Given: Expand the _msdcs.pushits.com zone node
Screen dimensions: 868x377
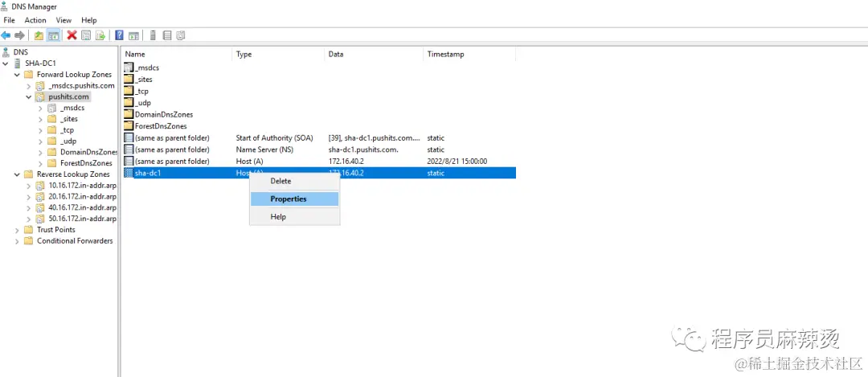Looking at the screenshot, I should tap(29, 86).
